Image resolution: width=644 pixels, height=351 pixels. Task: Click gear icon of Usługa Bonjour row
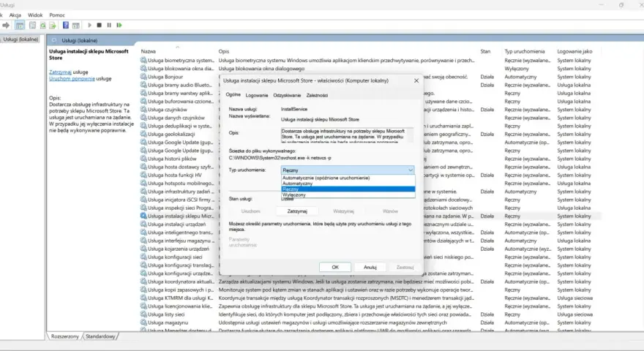143,77
